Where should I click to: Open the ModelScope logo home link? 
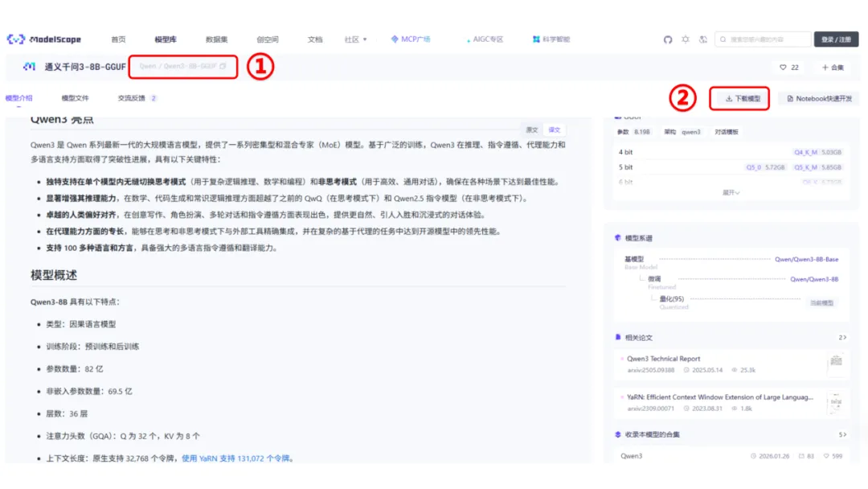(43, 39)
